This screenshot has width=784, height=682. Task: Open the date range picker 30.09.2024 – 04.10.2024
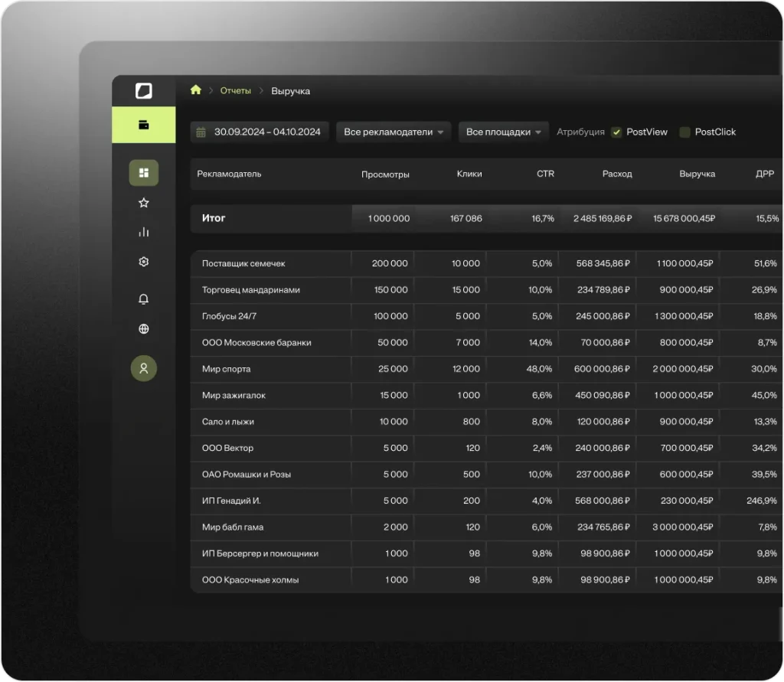(x=260, y=132)
